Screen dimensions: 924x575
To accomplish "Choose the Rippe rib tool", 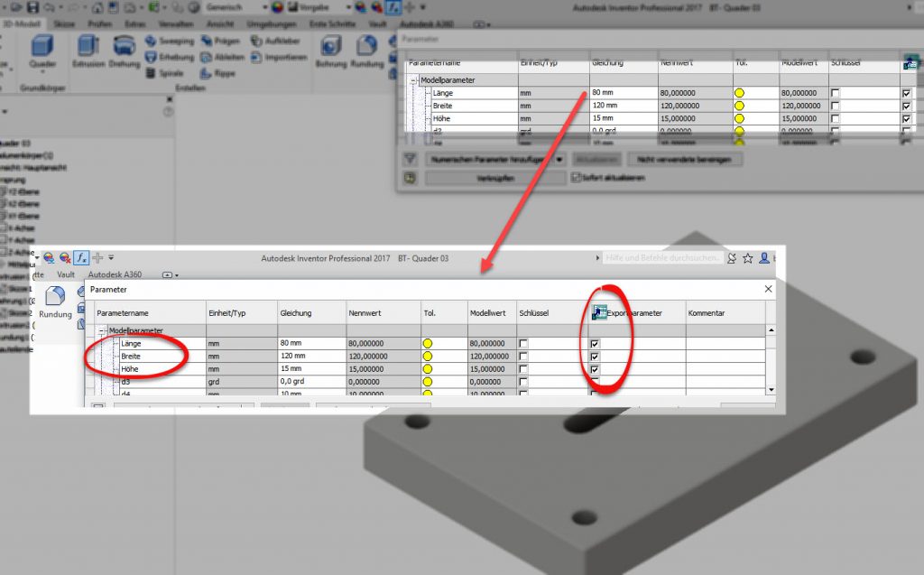I will click(x=217, y=73).
